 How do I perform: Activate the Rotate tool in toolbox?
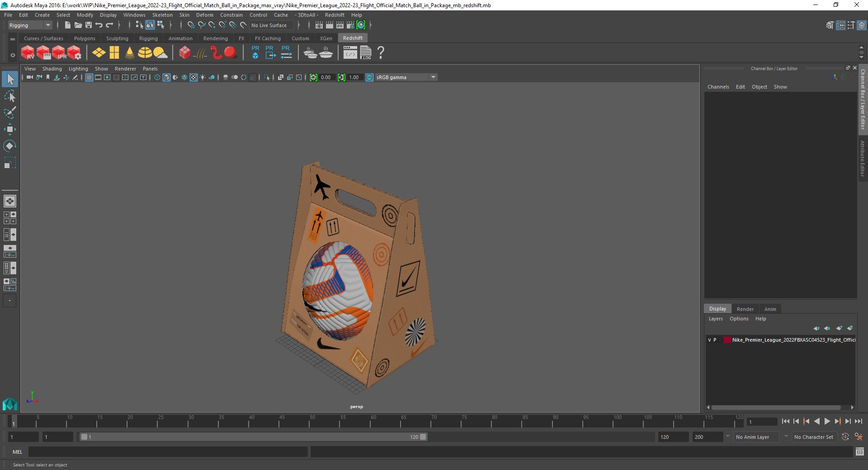[10, 146]
